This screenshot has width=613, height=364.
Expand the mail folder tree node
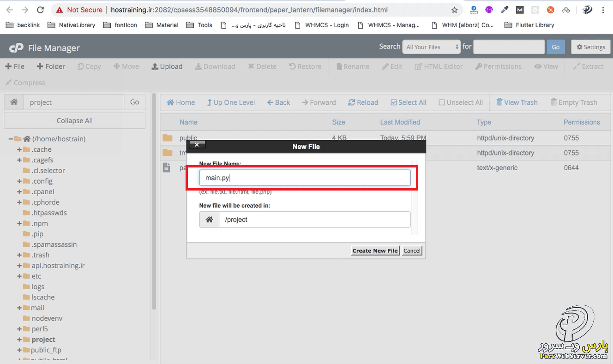click(19, 308)
